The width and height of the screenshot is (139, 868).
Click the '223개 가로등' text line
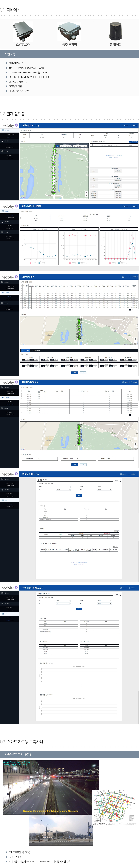[x=15, y=857]
